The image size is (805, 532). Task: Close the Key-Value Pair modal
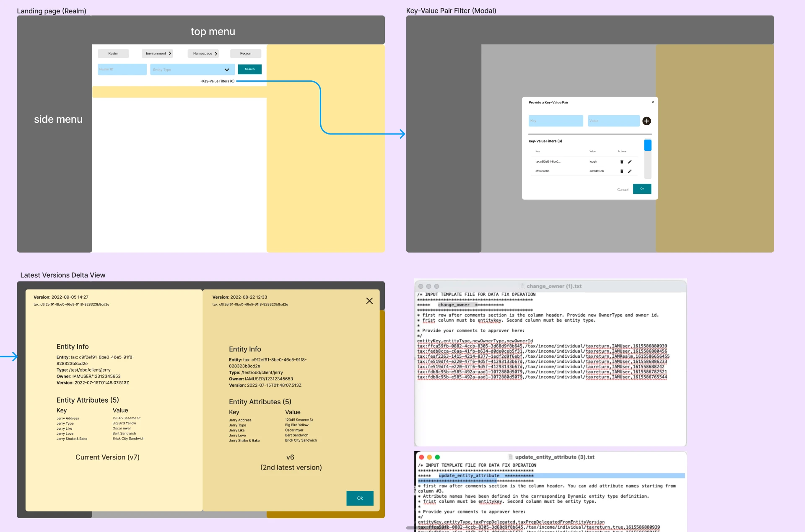653,102
